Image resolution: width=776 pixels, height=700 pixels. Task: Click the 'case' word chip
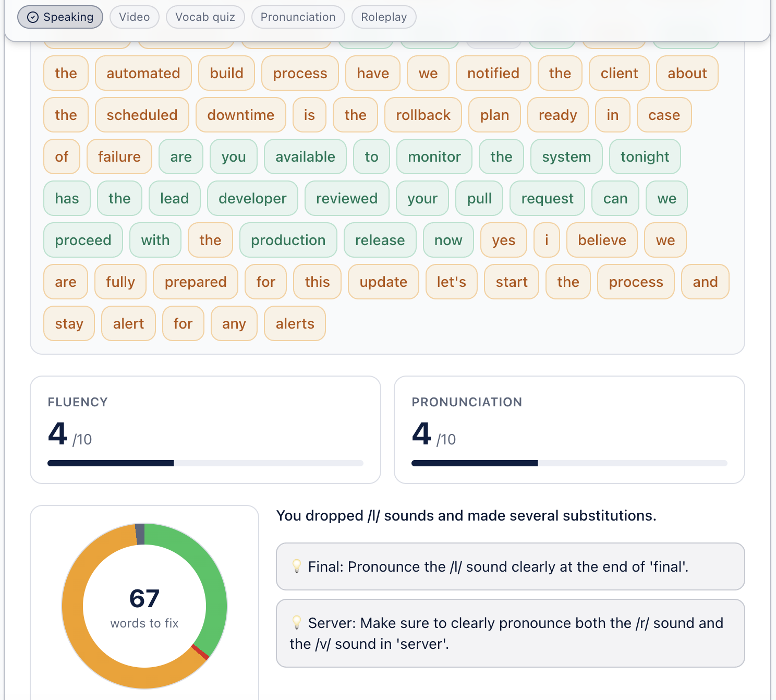664,115
